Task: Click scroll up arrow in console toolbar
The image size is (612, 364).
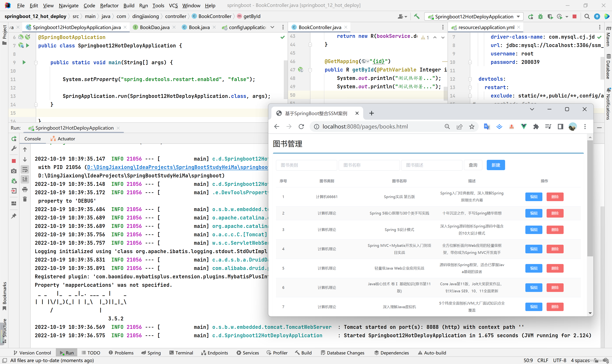Action: pos(25,149)
